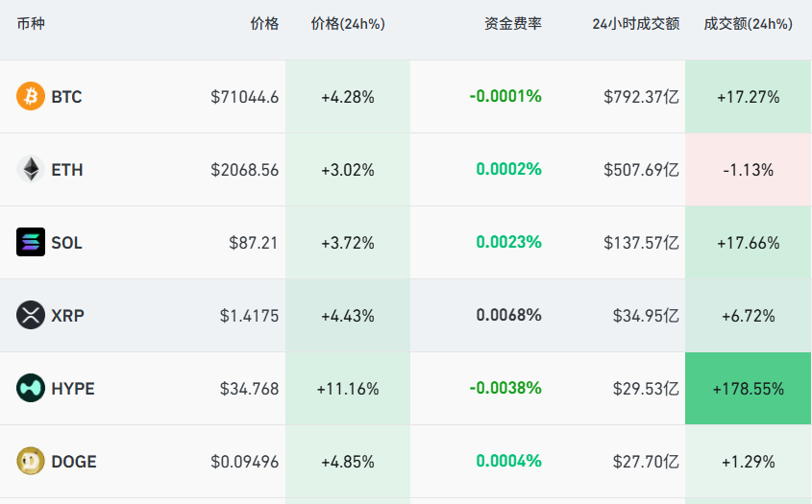Open the BTC coin link
Viewport: 812px width, 504px height.
pyautogui.click(x=66, y=97)
